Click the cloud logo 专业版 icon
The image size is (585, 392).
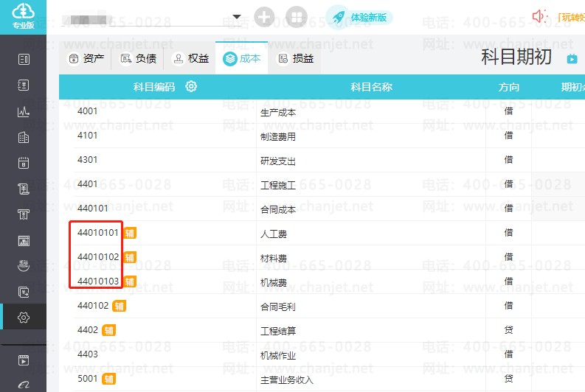pos(23,16)
